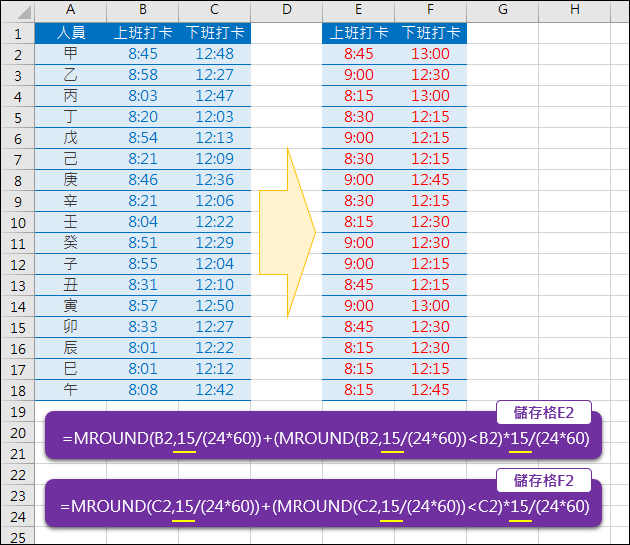The image size is (630, 545).
Task: Select cell containing 甲
Action: pos(71,54)
